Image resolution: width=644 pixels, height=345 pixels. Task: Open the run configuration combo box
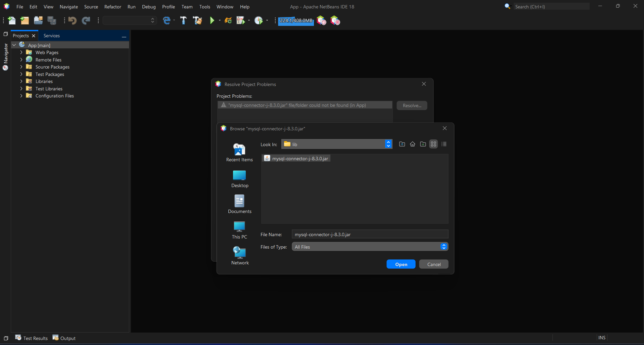click(130, 20)
